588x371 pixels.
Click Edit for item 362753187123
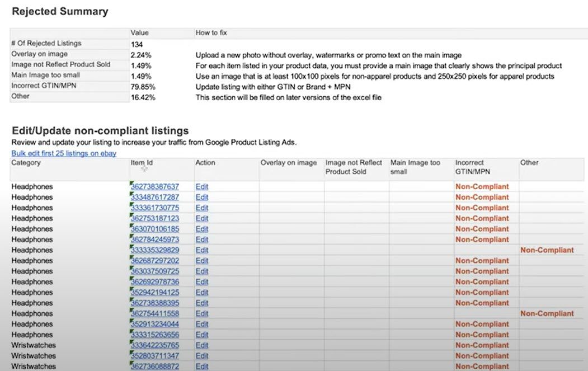(x=202, y=218)
